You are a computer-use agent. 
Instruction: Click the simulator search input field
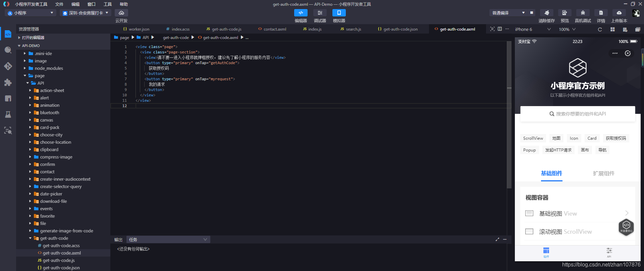578,114
